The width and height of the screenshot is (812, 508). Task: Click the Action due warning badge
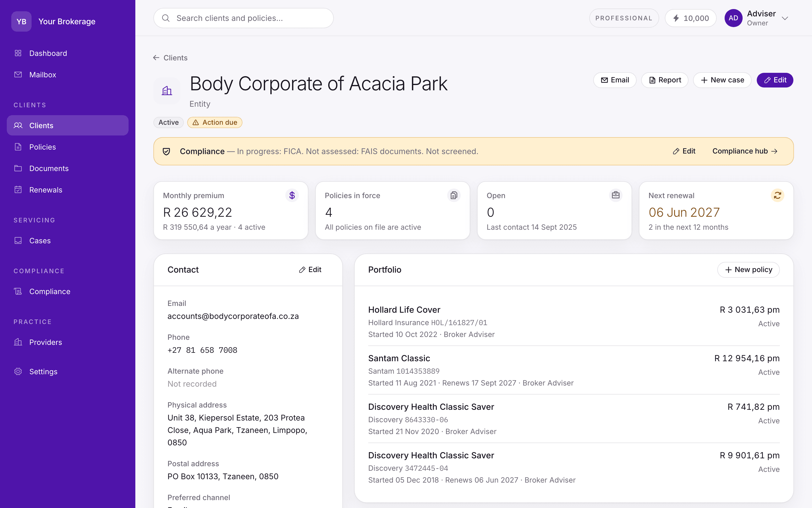coord(215,122)
